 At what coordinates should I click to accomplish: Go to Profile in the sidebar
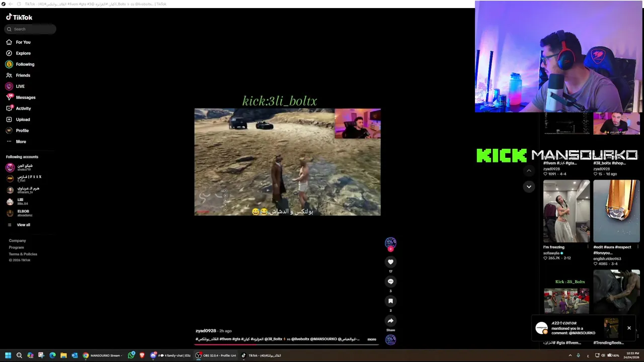18,131
